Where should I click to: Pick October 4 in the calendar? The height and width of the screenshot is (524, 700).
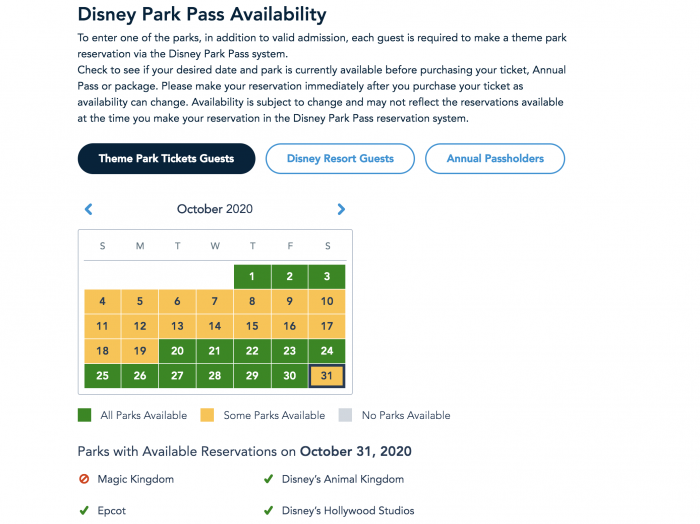pos(102,301)
